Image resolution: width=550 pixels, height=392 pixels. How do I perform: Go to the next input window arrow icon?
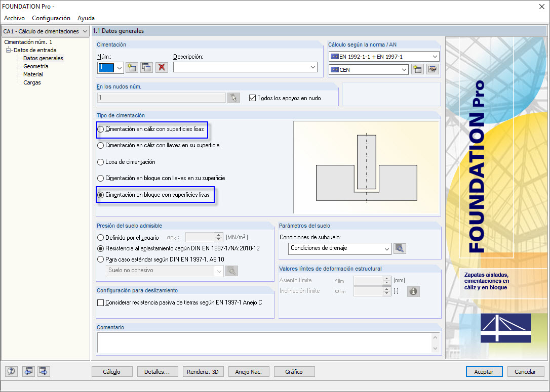(x=44, y=371)
